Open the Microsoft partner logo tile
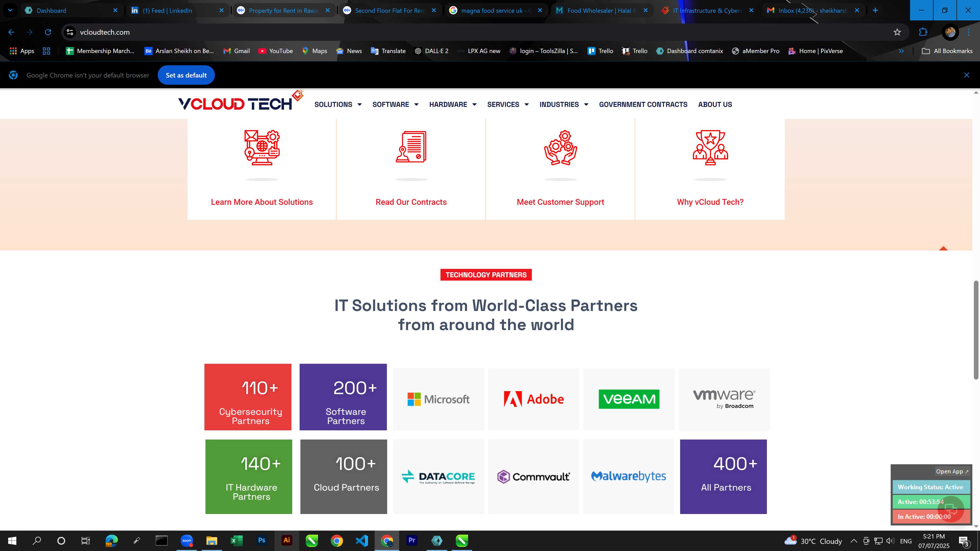This screenshot has width=980, height=551. click(438, 399)
